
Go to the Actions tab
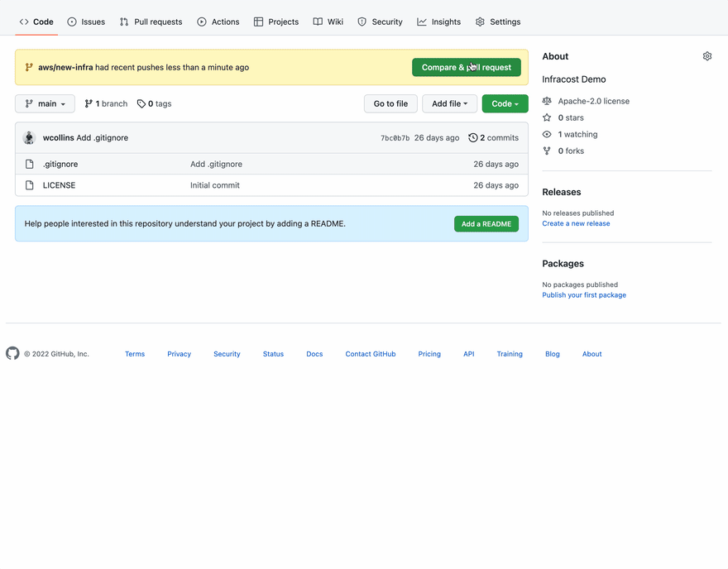tap(218, 22)
